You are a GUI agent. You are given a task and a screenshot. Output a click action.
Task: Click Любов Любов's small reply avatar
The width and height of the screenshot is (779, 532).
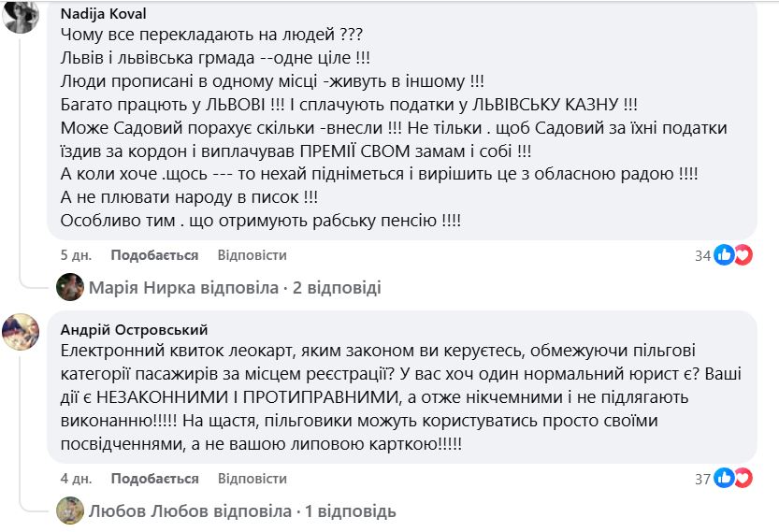coord(70,510)
